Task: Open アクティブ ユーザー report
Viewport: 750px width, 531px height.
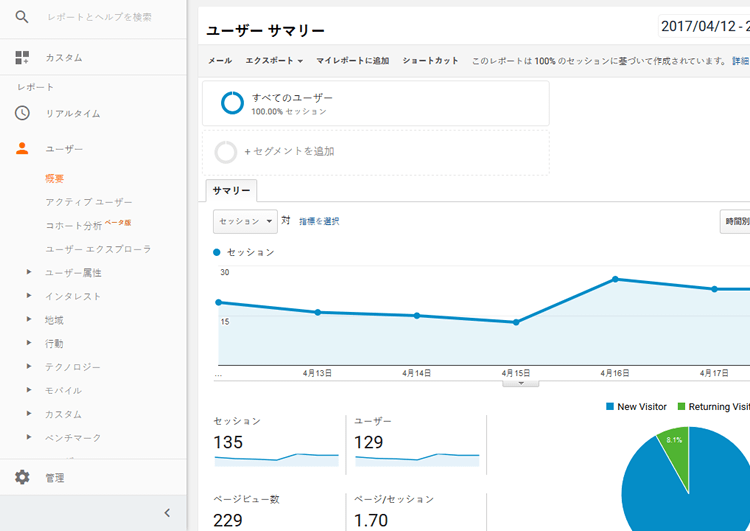Action: coord(88,202)
